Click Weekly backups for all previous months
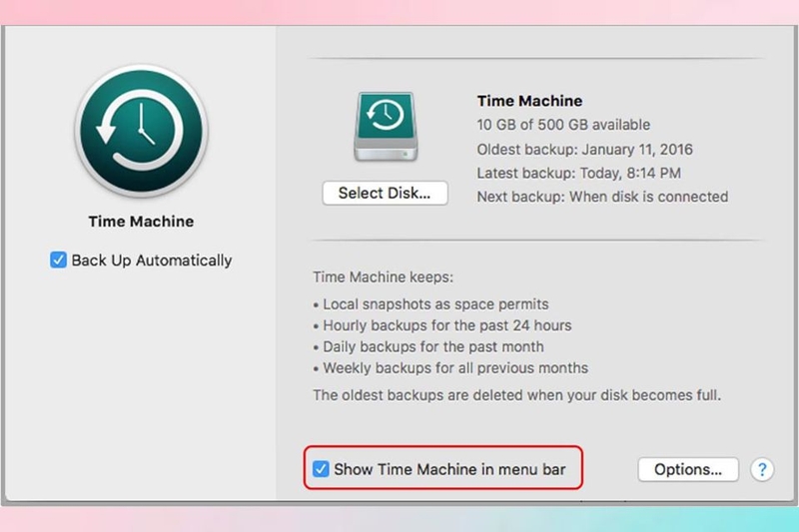799x532 pixels. click(x=450, y=368)
